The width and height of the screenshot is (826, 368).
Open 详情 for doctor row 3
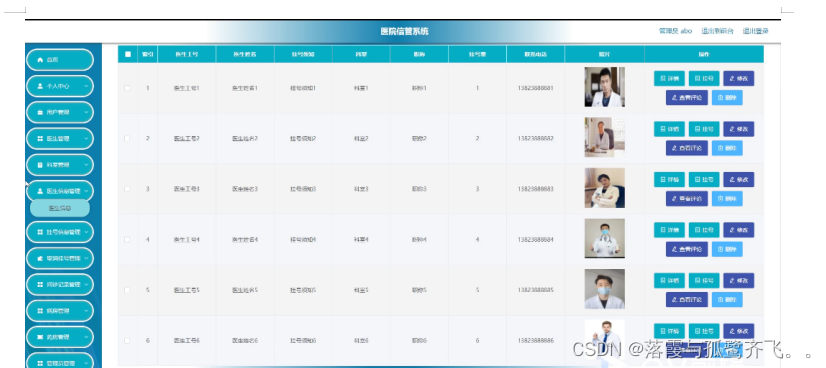point(669,180)
